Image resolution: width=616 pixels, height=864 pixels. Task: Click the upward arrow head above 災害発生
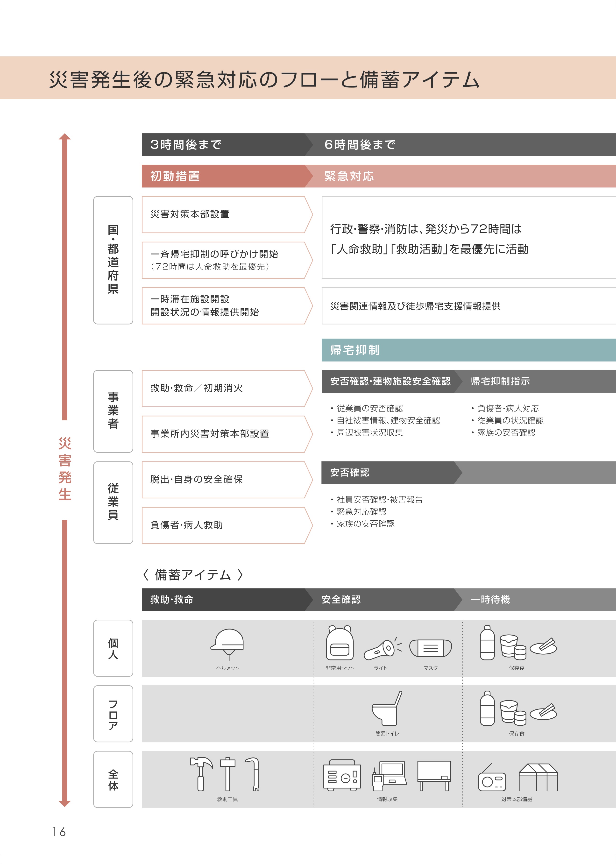click(x=64, y=137)
